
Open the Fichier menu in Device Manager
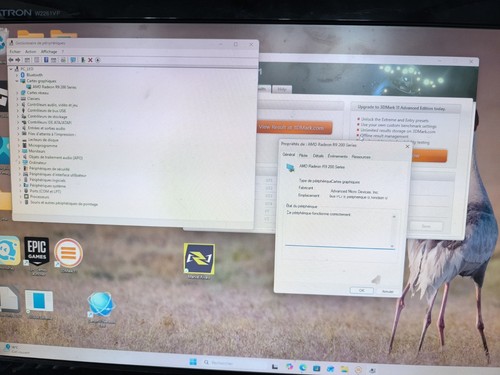click(15, 51)
